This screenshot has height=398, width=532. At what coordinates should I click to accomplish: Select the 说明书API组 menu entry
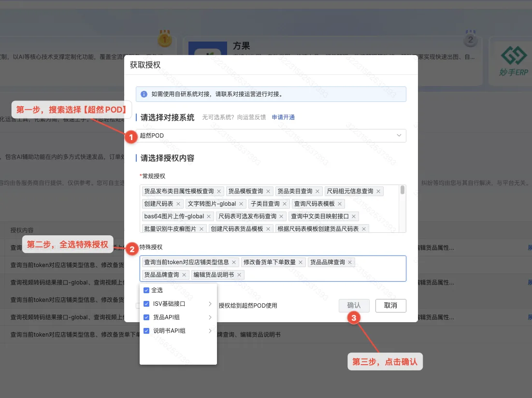[178, 331]
